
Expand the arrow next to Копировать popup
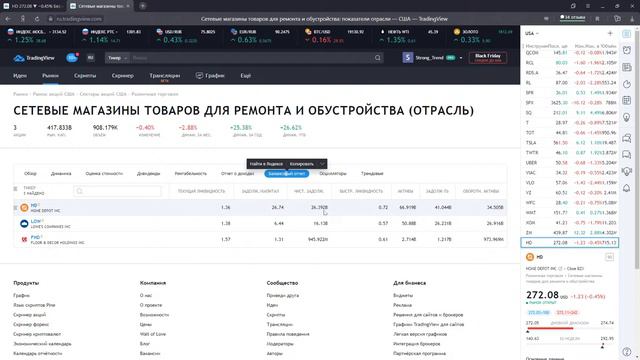pyautogui.click(x=322, y=164)
